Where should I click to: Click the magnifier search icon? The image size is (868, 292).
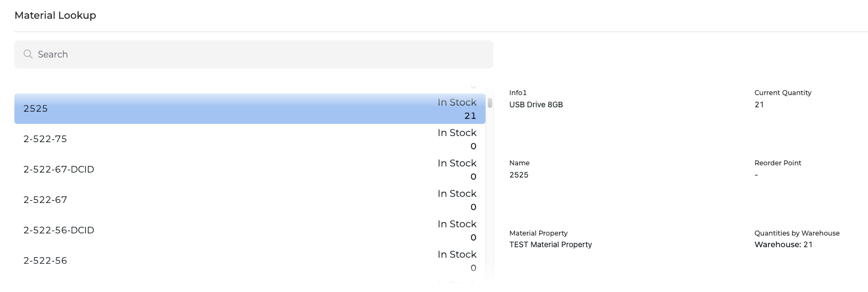pos(28,54)
